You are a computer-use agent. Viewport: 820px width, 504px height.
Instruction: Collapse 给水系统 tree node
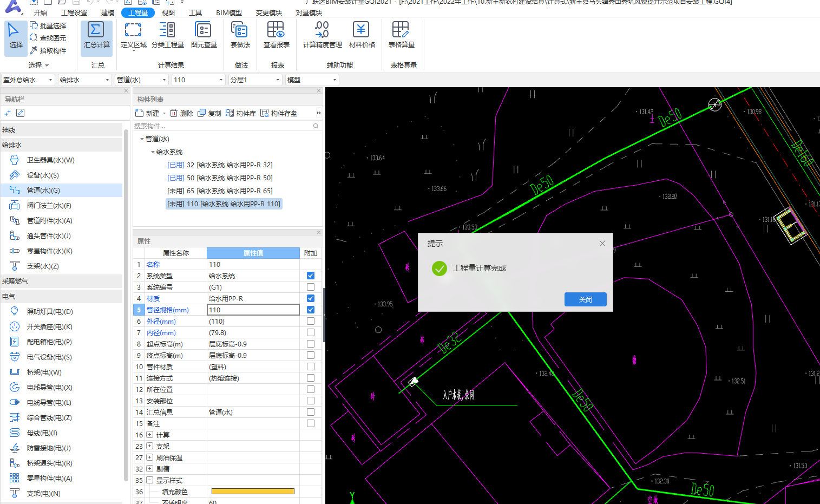click(153, 152)
